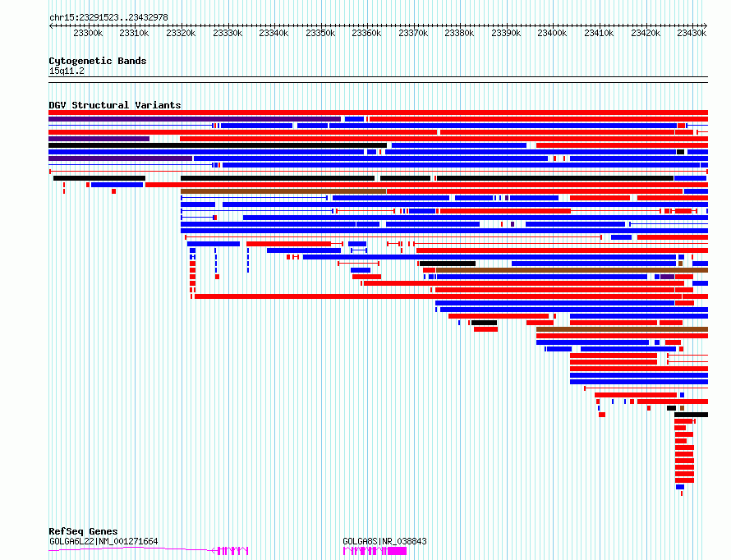Viewport: 731px width, 560px height.
Task: Click the GOLGA6L22|NM_001271664 gene label
Action: (x=103, y=541)
